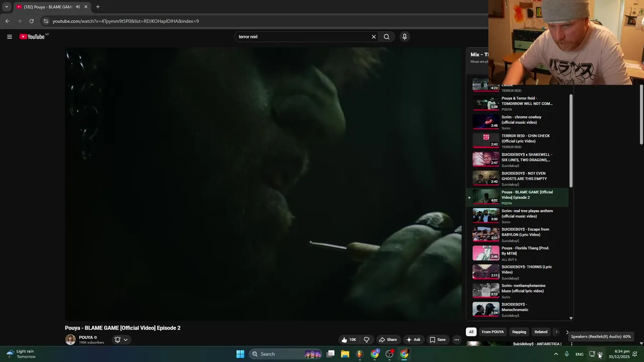The width and height of the screenshot is (644, 362).
Task: Open the Windows Start menu
Action: pos(240,354)
